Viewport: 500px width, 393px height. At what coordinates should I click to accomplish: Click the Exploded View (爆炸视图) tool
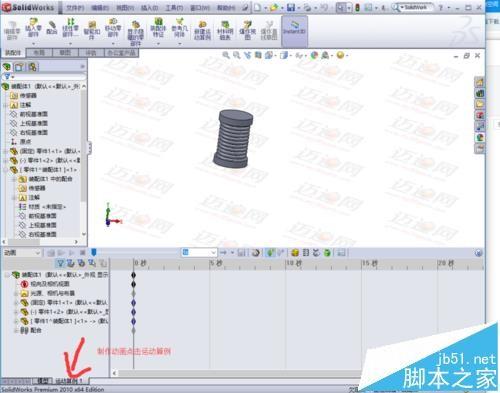point(247,30)
